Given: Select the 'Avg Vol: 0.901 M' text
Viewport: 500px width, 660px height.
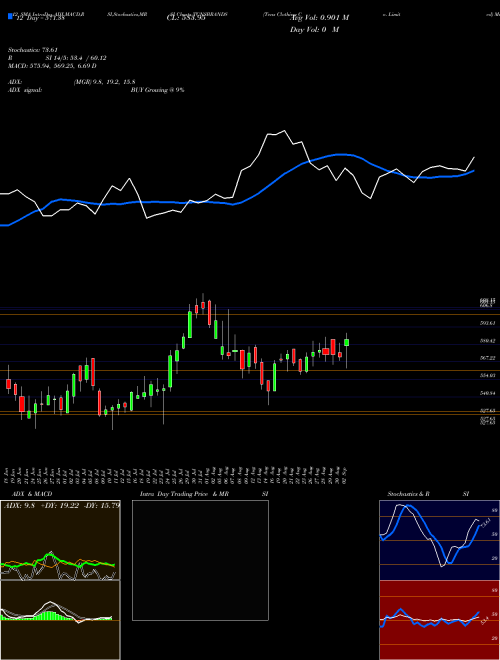Looking at the screenshot, I should click(319, 18).
